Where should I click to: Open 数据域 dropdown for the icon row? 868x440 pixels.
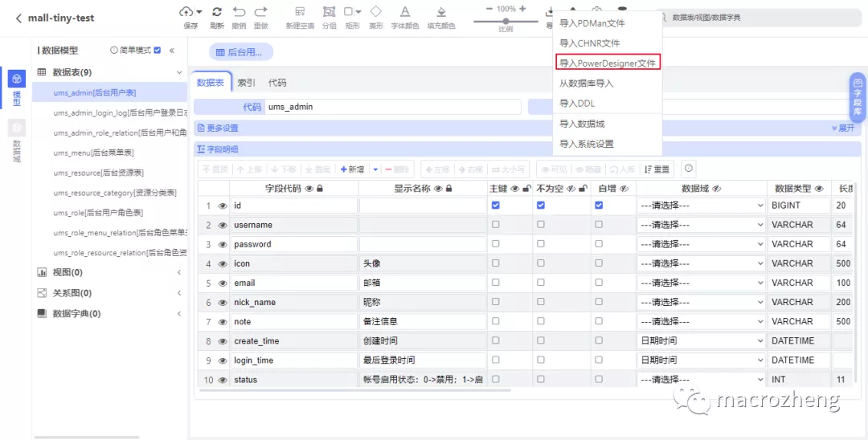pos(701,263)
